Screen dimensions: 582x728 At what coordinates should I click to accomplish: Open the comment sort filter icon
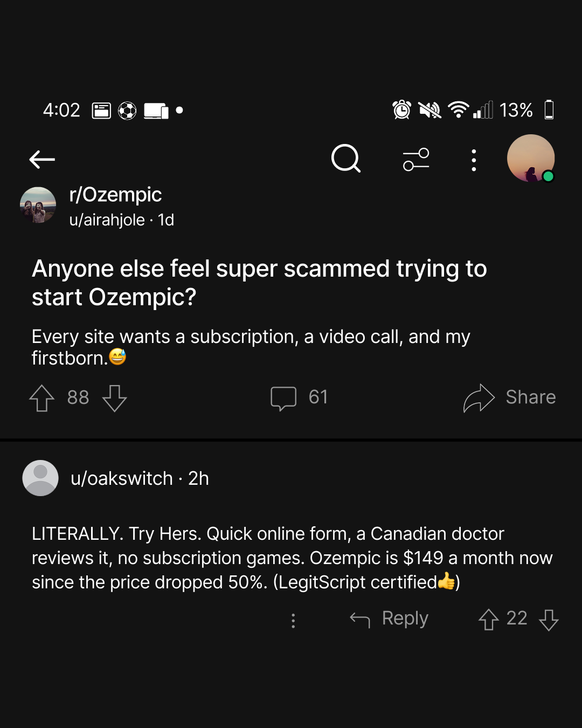(x=416, y=160)
